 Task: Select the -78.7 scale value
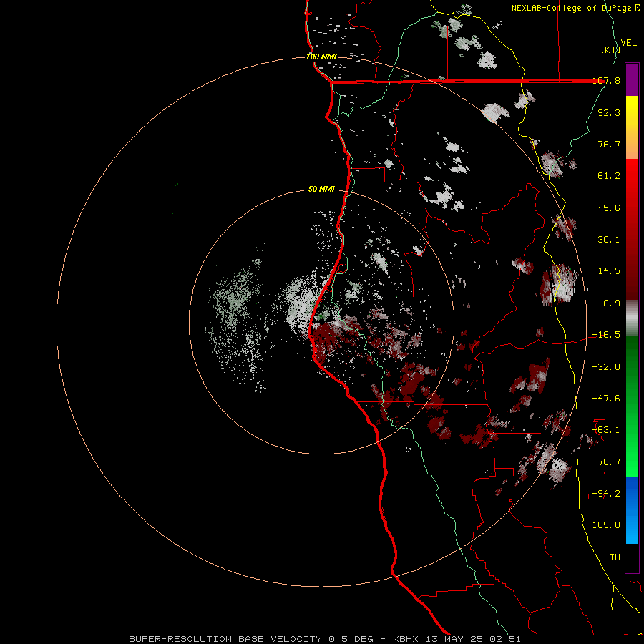(x=606, y=462)
